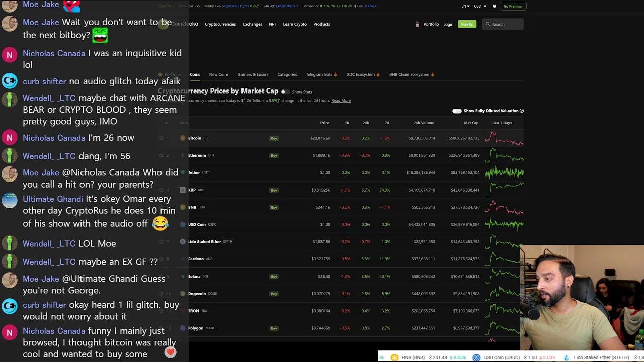Viewport: 644px width, 362px height.
Task: Click the fire icon next to XDC Ecosystem
Action: tap(378, 74)
